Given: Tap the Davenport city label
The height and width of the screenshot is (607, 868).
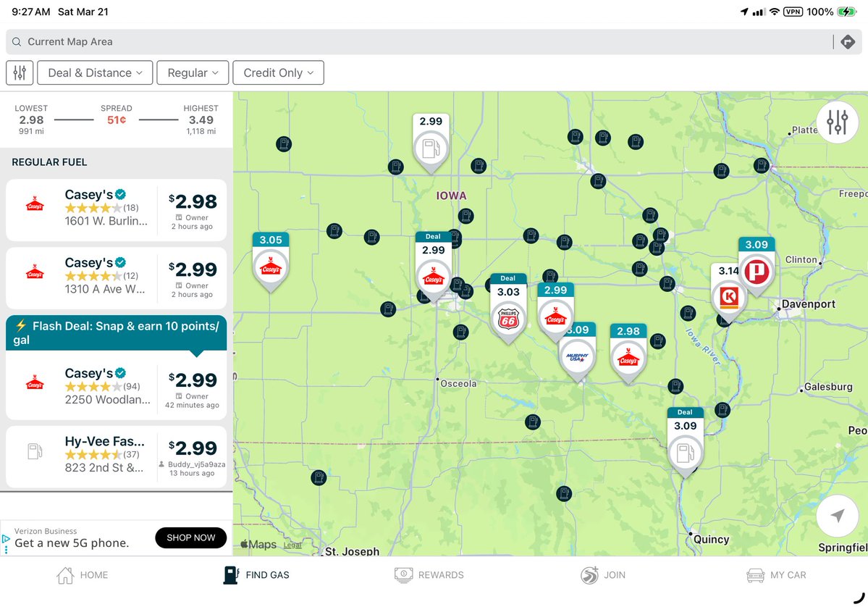Looking at the screenshot, I should pyautogui.click(x=808, y=304).
